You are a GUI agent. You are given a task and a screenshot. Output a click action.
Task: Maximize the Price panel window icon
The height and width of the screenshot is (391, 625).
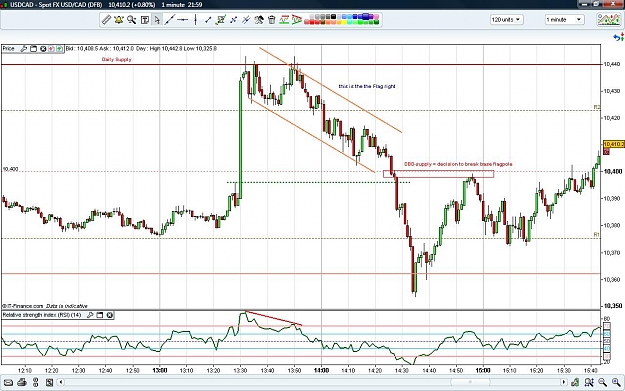point(33,49)
